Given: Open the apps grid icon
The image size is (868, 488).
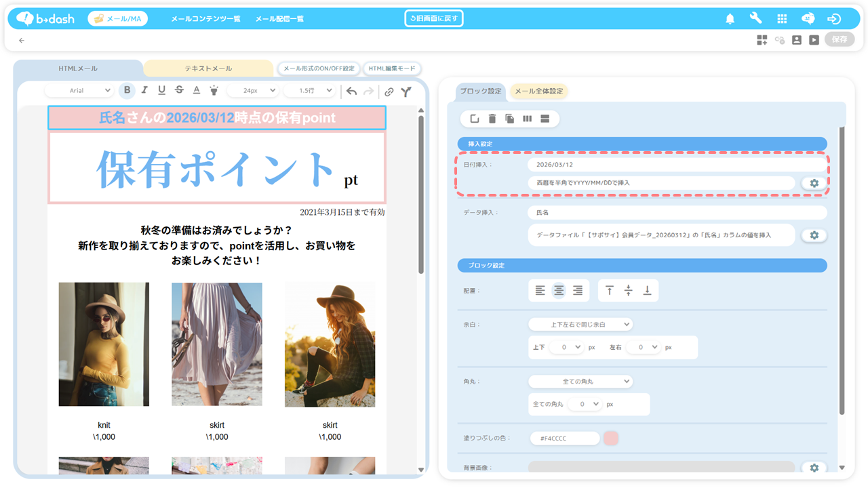Looking at the screenshot, I should tap(782, 19).
